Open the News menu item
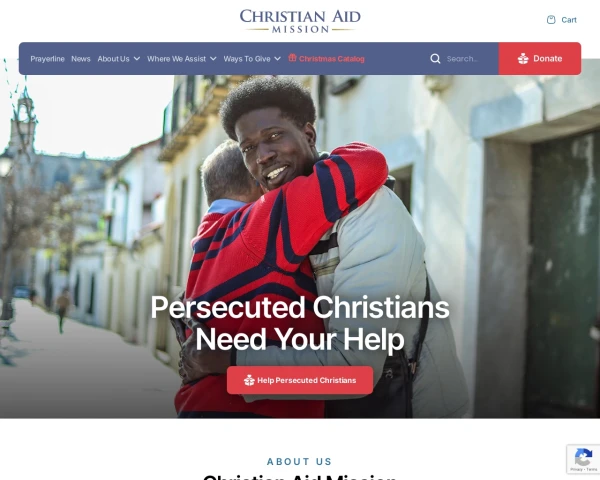The image size is (600, 480). click(x=81, y=59)
